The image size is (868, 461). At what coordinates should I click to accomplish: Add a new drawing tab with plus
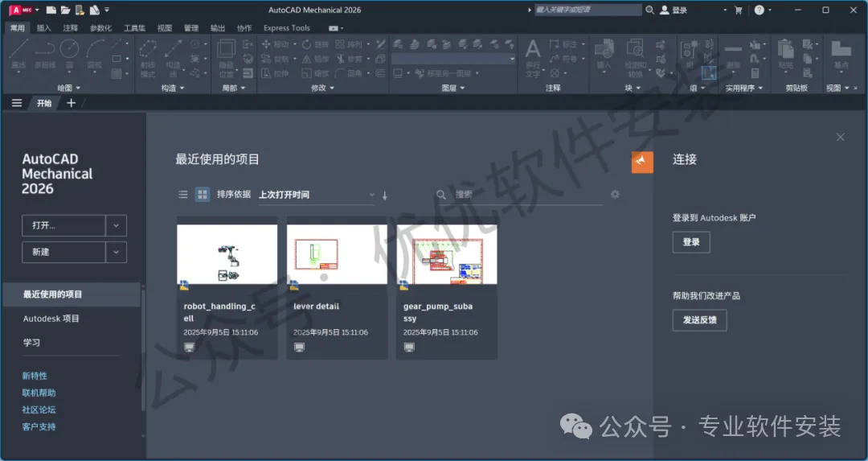[x=71, y=103]
